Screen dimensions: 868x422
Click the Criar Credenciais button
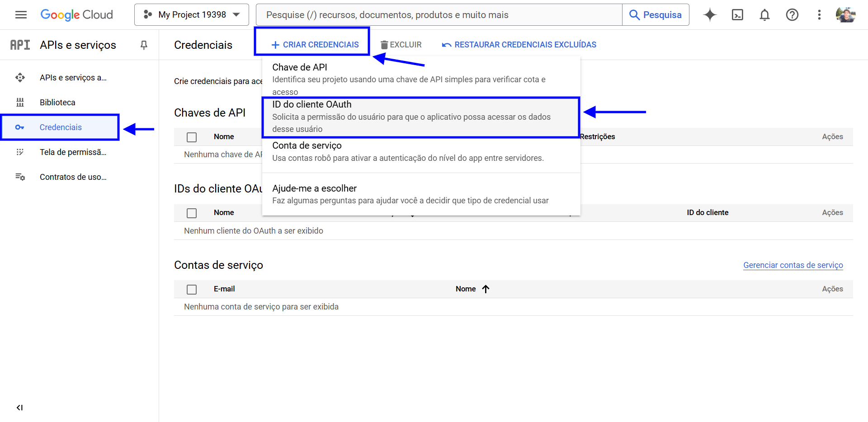[315, 45]
